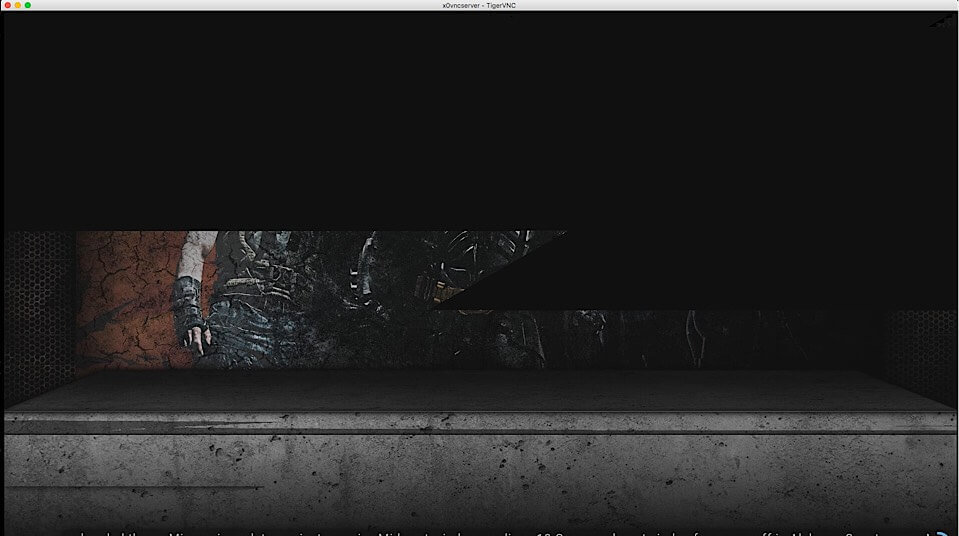Screen dimensions: 959x536
Task: Click the empty black area above banner
Action: (x=480, y=120)
